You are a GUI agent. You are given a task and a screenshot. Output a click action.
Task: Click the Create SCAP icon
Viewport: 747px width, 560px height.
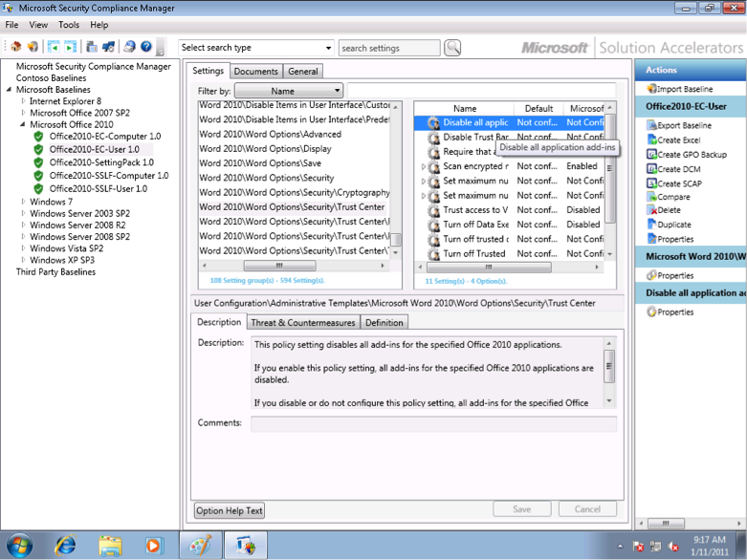click(651, 183)
